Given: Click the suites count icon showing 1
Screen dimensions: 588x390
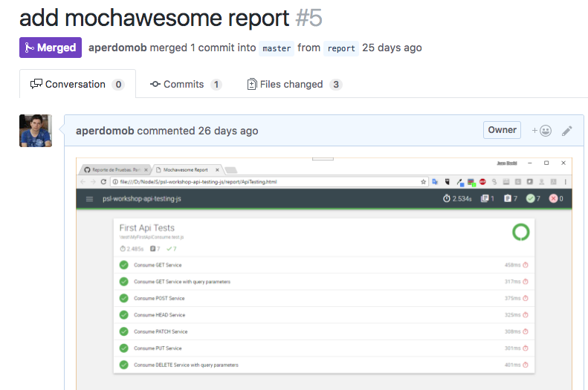Looking at the screenshot, I should pos(485,198).
